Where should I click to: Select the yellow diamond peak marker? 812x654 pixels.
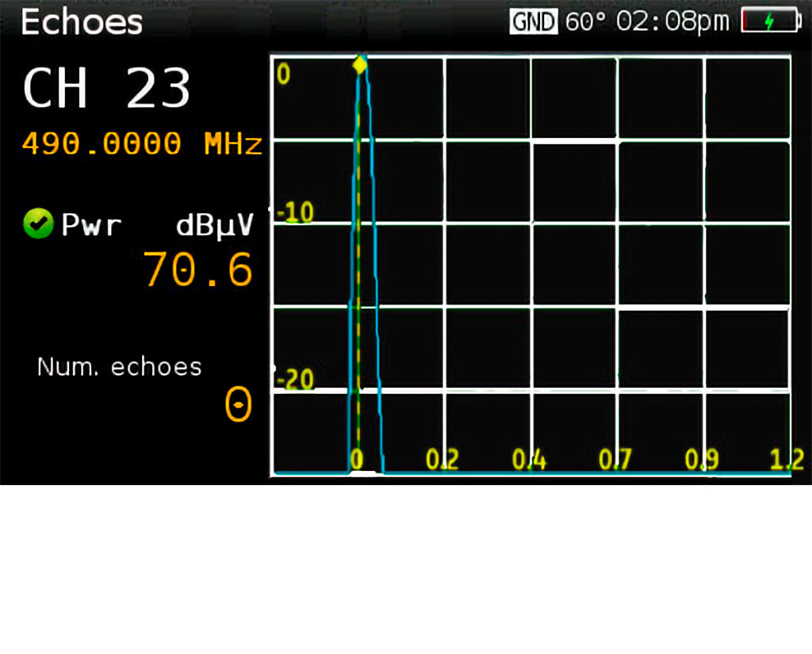(359, 65)
